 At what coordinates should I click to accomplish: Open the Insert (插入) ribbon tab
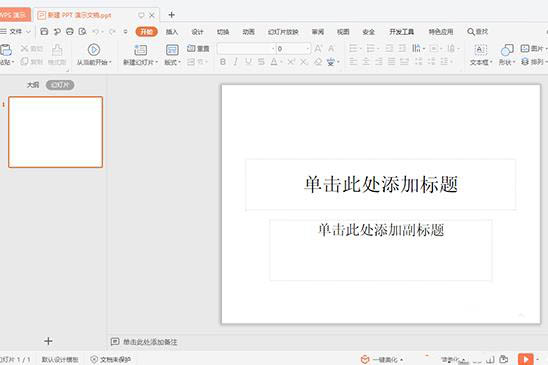[x=172, y=32]
